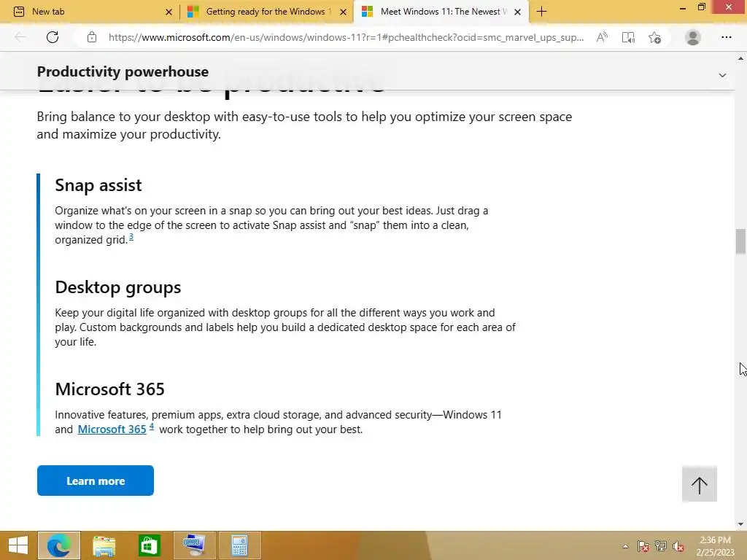The width and height of the screenshot is (747, 560).
Task: Close the New tab tab
Action: pos(169,12)
